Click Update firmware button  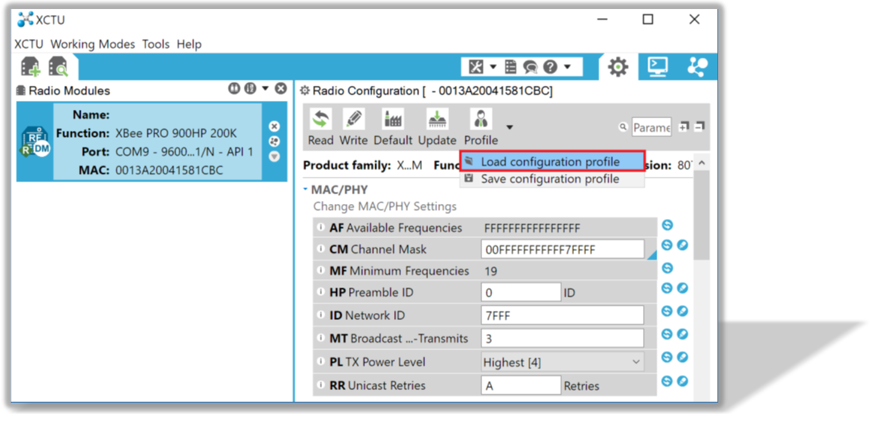click(437, 127)
